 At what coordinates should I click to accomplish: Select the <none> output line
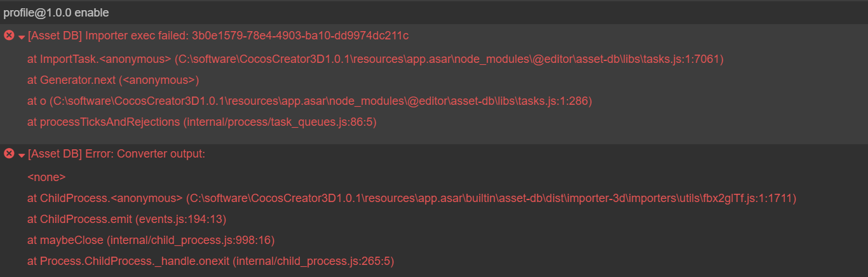[x=46, y=177]
